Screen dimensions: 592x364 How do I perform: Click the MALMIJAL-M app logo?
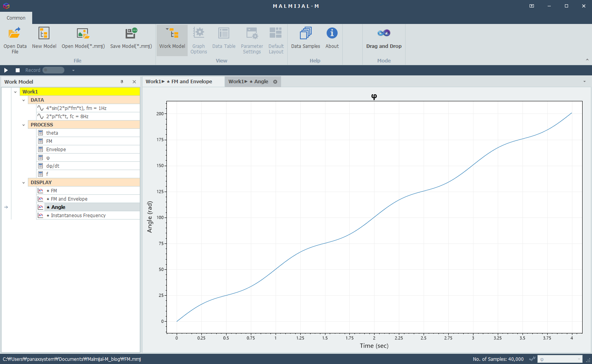click(x=6, y=6)
